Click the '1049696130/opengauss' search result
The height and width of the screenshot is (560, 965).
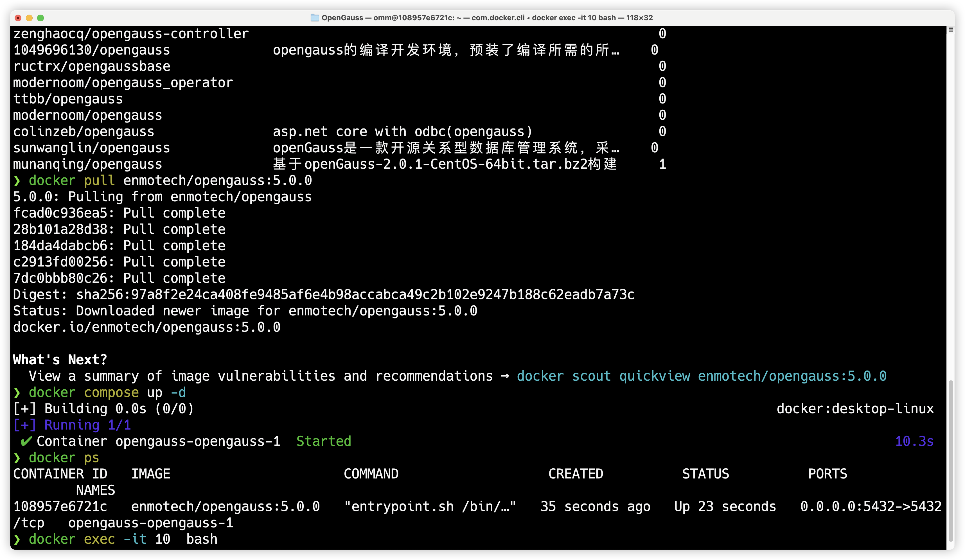click(91, 50)
